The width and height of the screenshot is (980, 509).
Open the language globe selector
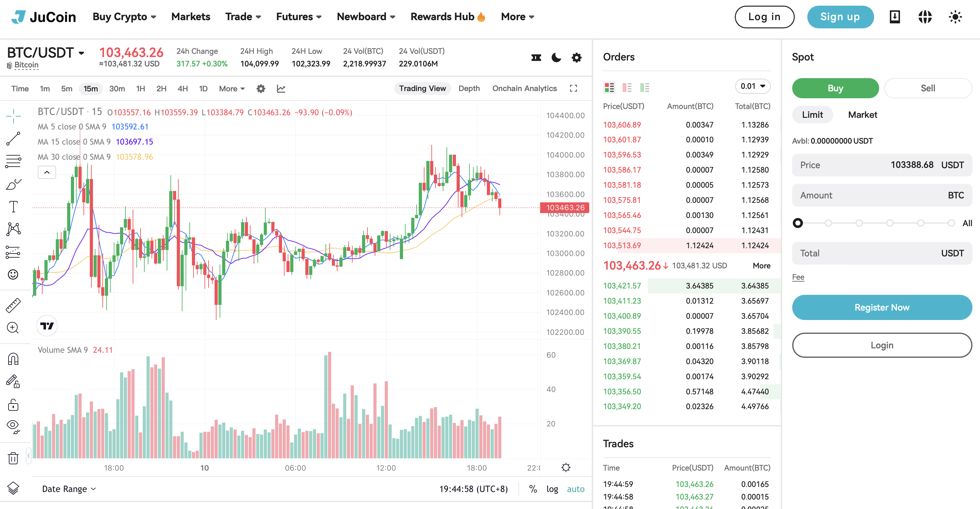coord(925,17)
